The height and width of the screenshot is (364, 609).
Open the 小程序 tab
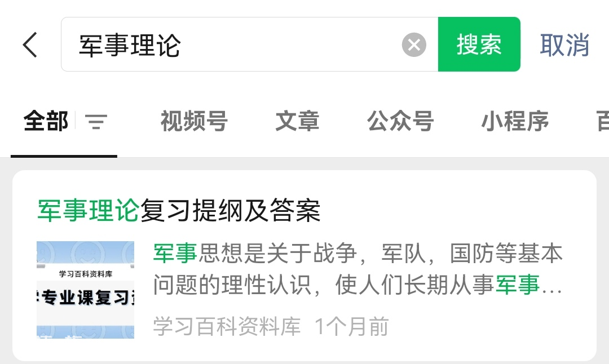click(x=515, y=121)
